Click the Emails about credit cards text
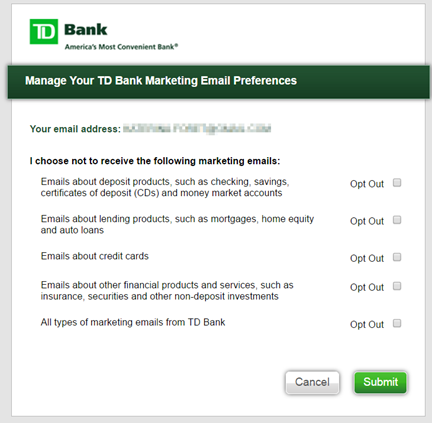The image size is (432, 423). click(x=95, y=256)
